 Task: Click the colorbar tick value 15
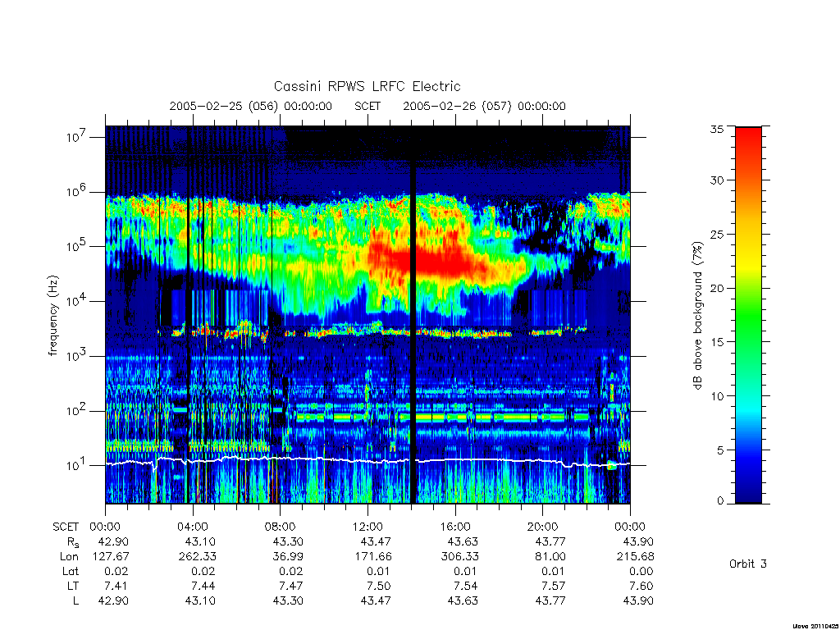[717, 342]
